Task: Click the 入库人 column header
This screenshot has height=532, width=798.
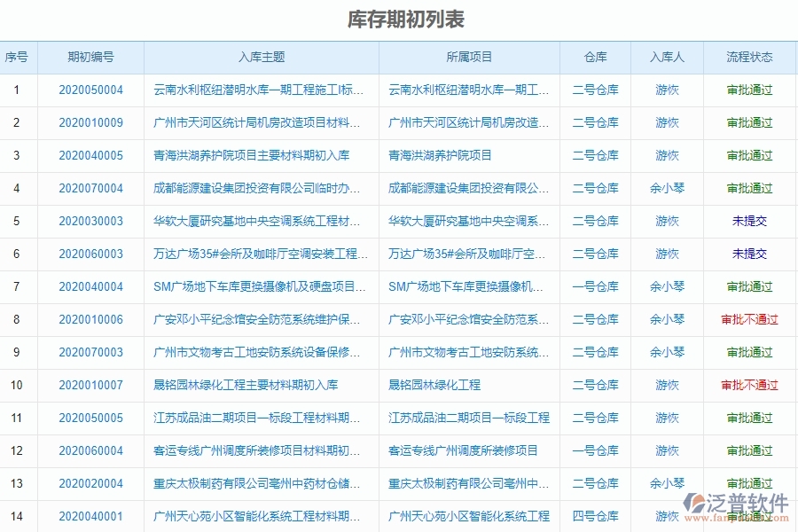Action: pos(665,57)
